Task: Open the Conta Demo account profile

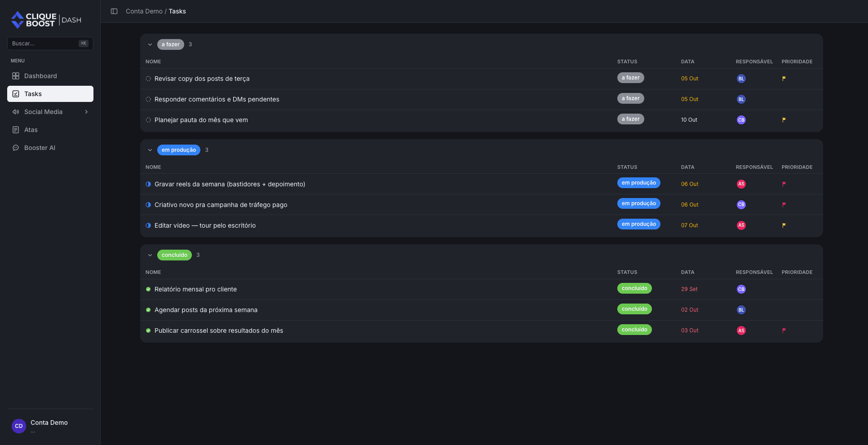Action: [x=50, y=426]
